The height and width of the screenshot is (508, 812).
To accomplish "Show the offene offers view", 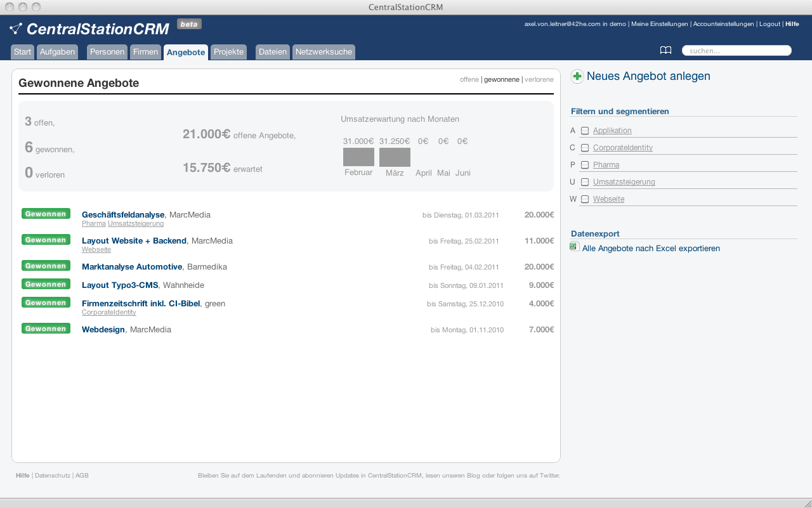I will pyautogui.click(x=469, y=80).
